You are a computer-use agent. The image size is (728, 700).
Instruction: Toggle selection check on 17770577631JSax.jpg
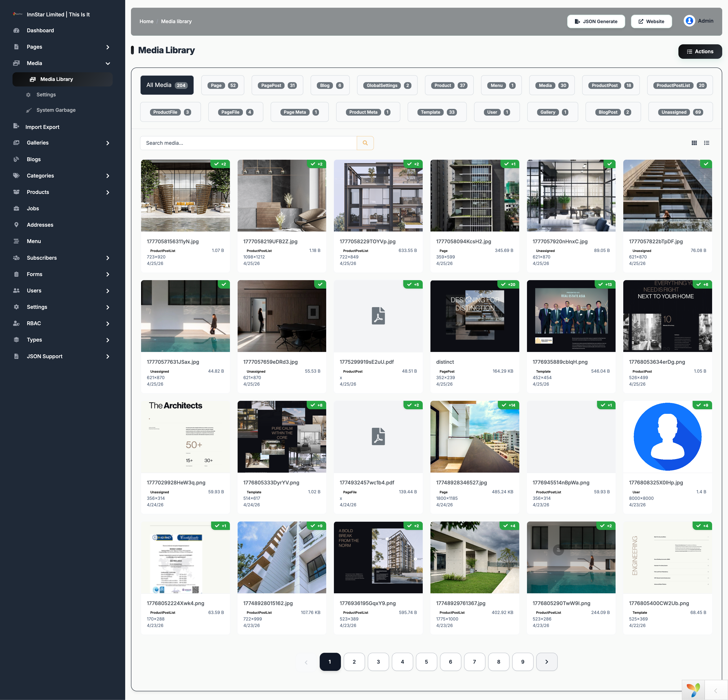coord(224,285)
